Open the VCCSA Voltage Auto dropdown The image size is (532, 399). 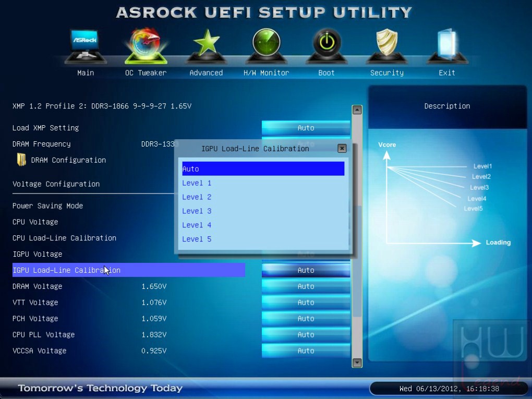click(306, 350)
